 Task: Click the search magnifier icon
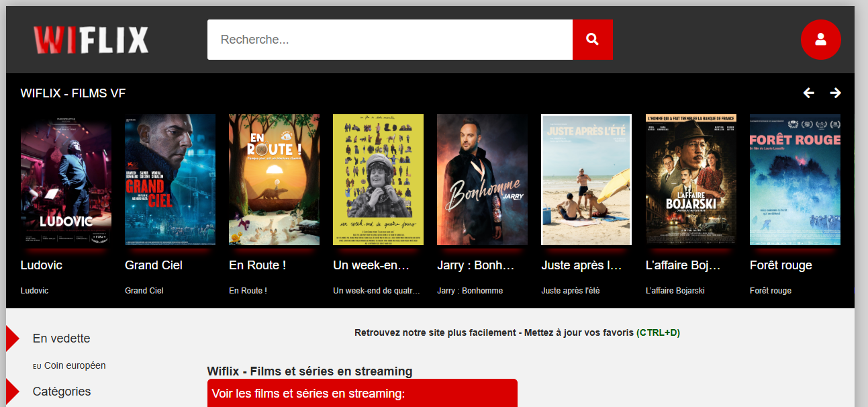(x=592, y=39)
